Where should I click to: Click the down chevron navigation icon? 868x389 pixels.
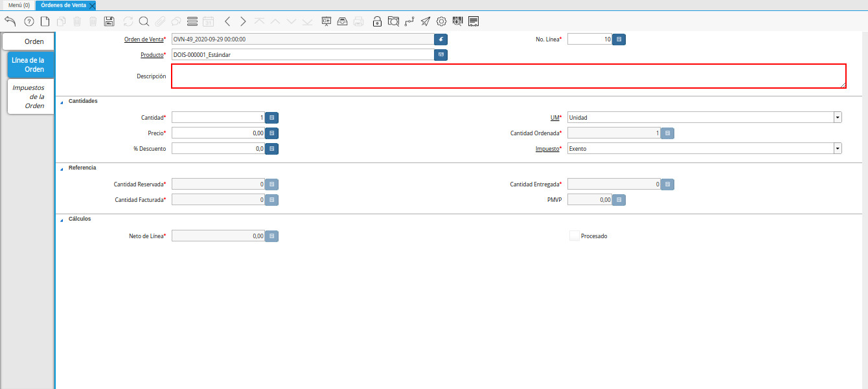[291, 21]
